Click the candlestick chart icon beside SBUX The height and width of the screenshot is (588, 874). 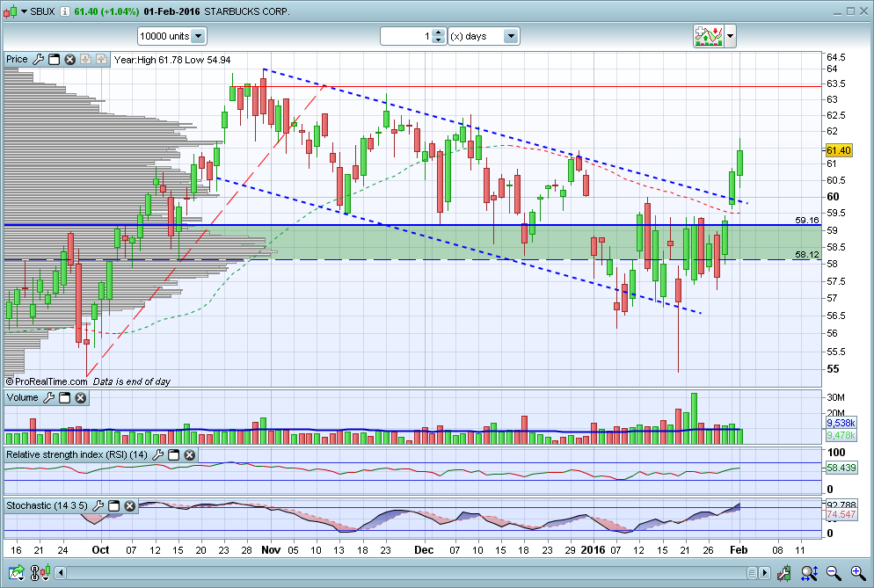[x=10, y=11]
